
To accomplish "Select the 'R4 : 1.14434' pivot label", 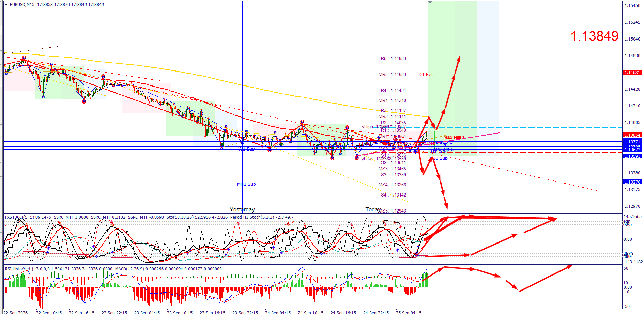I will 394,91.
